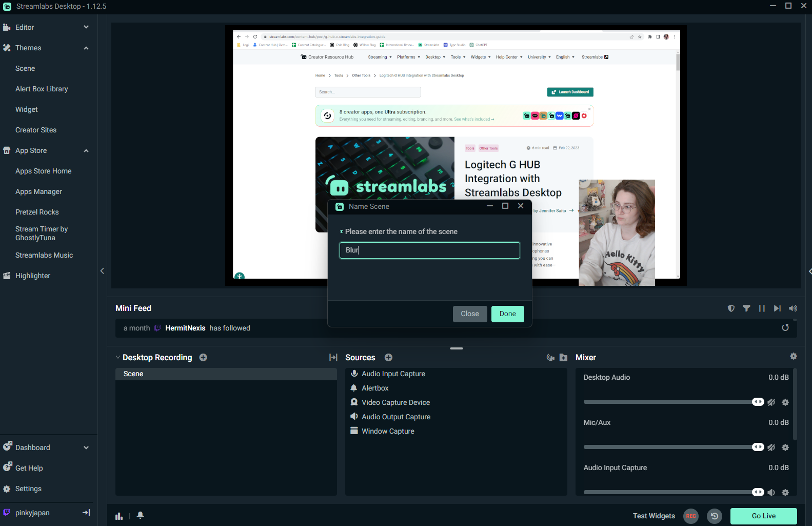
Task: Log out using icon beside pinkyjapan
Action: pos(86,513)
